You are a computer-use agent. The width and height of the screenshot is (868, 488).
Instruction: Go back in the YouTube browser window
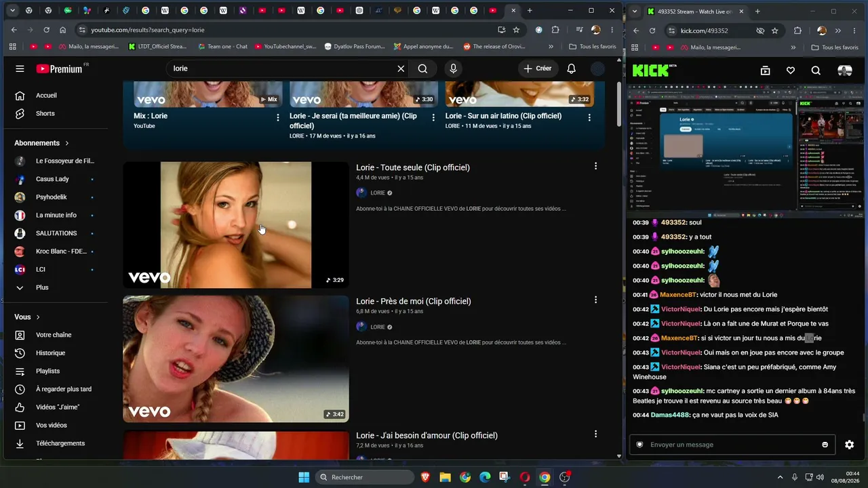14,30
